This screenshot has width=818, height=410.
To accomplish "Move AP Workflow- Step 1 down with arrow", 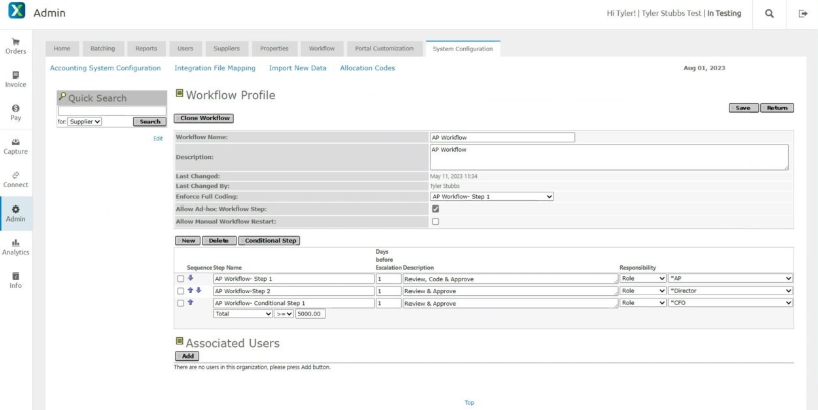I will click(x=191, y=278).
